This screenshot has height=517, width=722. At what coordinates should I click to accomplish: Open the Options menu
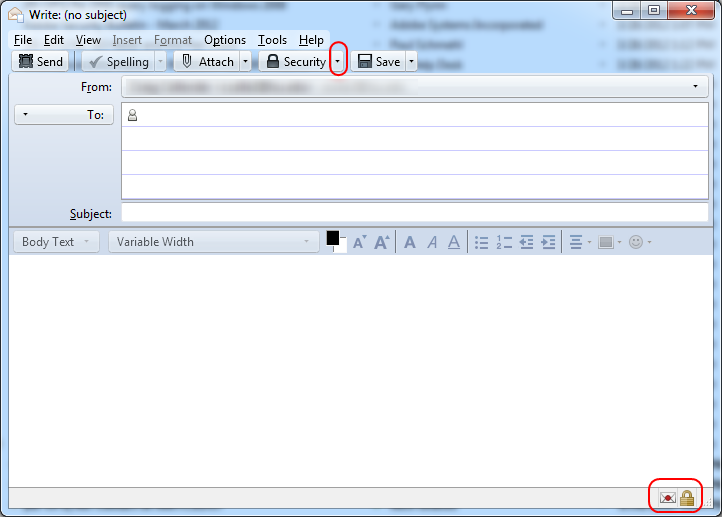coord(225,40)
